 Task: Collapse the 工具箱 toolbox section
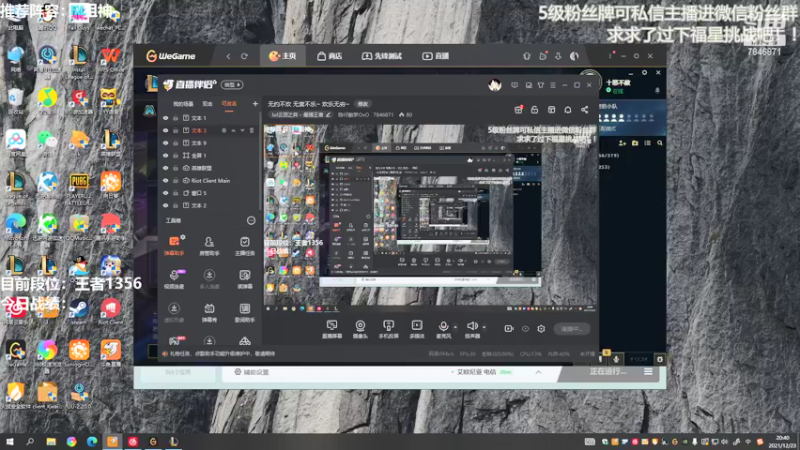(251, 220)
